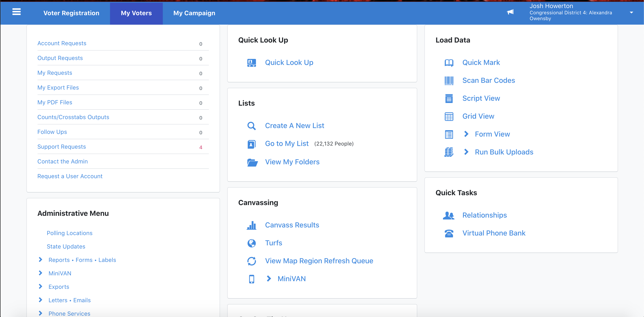
Task: Click the View My Folders folder icon
Action: (x=252, y=162)
